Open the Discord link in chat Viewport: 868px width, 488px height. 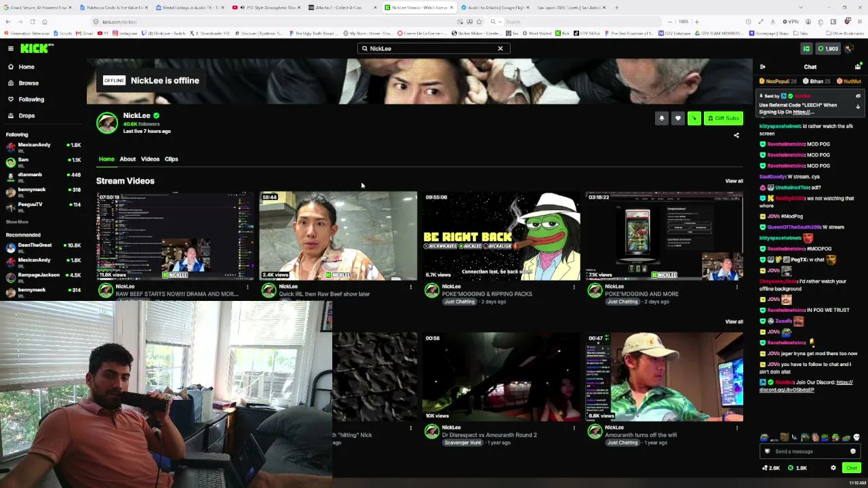pyautogui.click(x=806, y=386)
